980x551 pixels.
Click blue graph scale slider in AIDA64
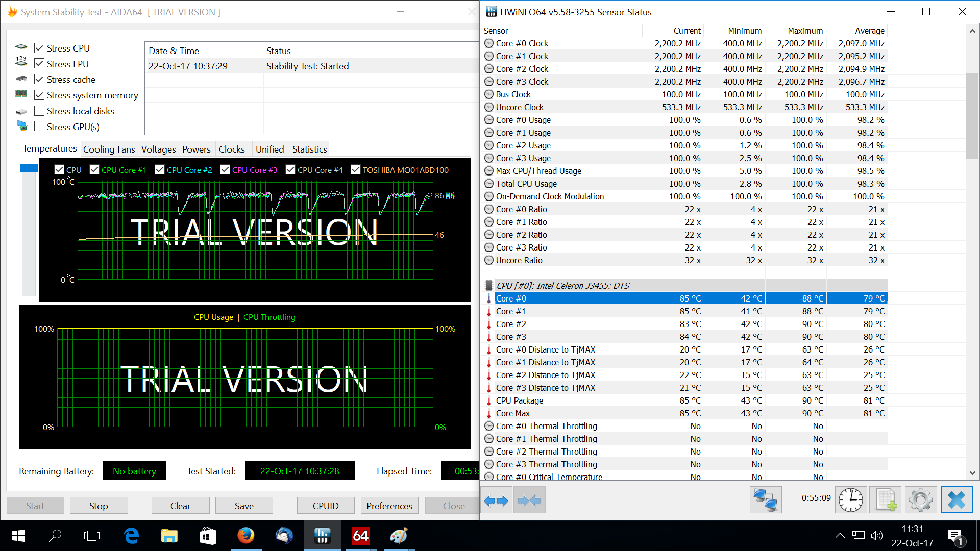(29, 168)
